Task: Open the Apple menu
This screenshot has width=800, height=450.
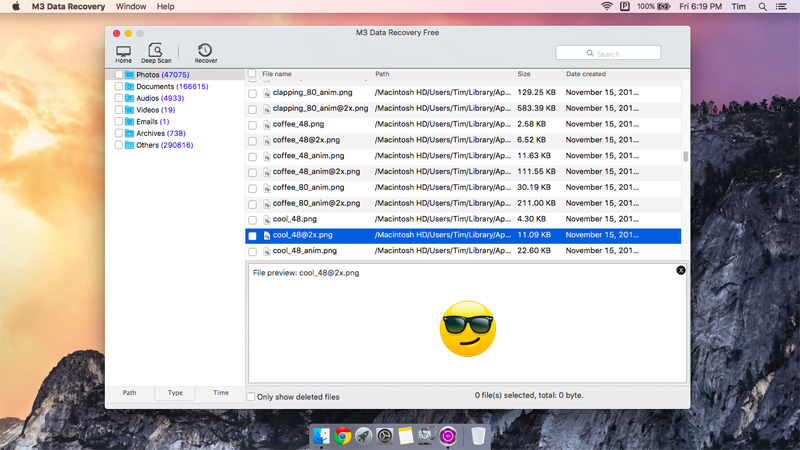Action: [16, 7]
